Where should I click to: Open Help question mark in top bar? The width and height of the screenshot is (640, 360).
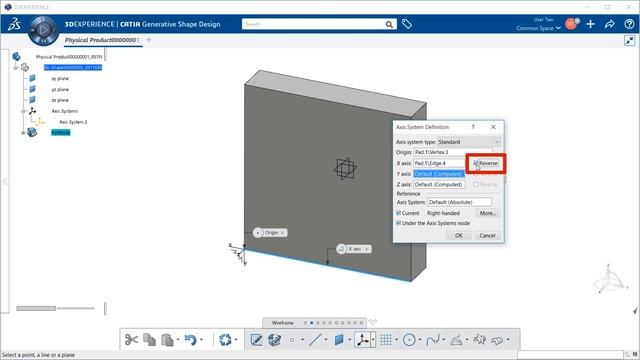tap(629, 24)
